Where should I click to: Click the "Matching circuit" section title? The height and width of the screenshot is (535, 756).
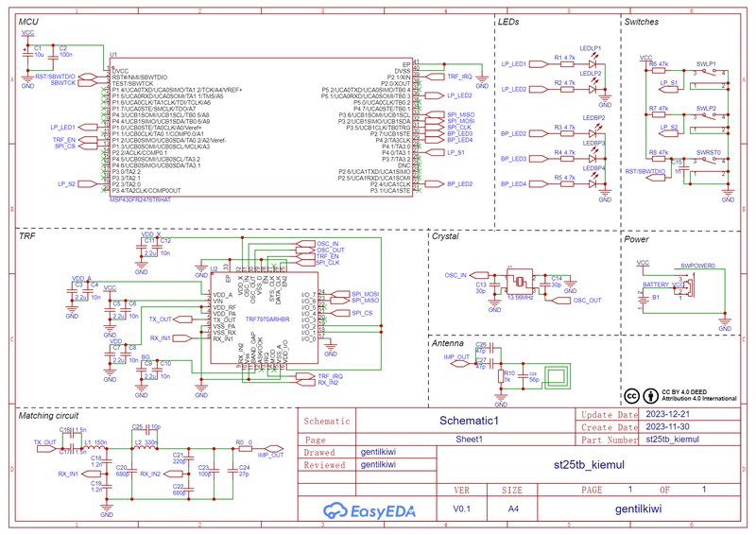48,416
